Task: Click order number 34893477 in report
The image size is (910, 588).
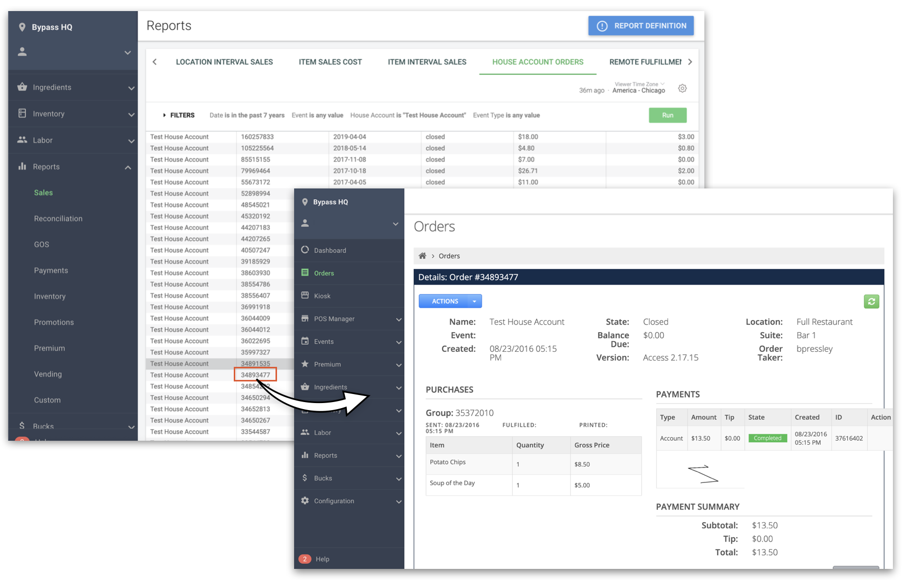Action: 255,375
